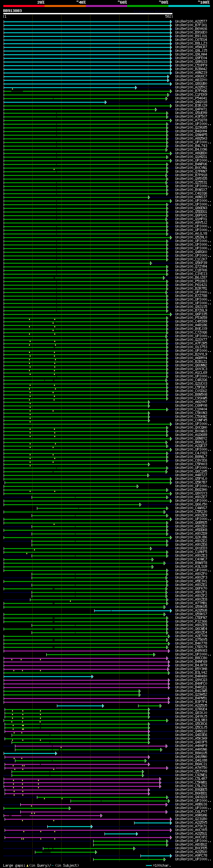Select the UniRef100_Q1HQS1 label
This screenshot has height=868, width=213.
pos(191,157)
